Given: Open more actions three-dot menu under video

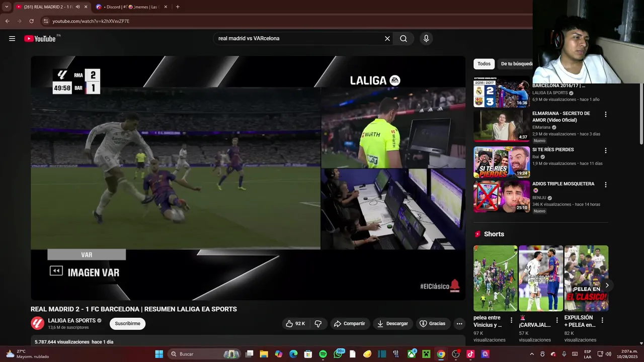Looking at the screenshot, I should click(x=459, y=324).
